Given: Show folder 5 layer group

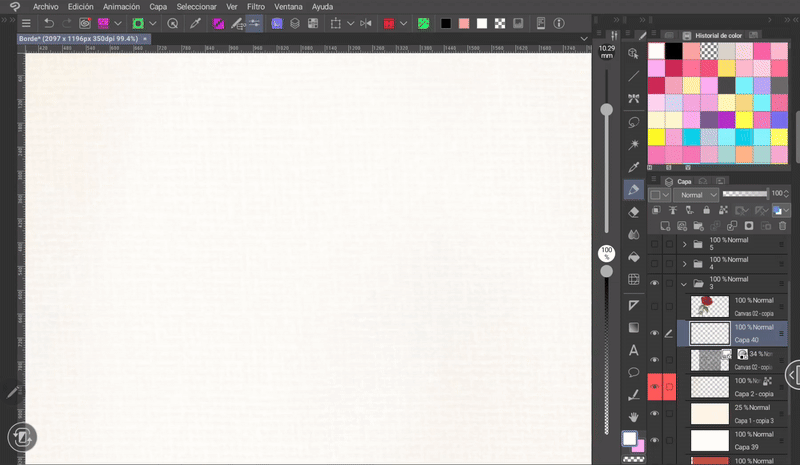Looking at the screenshot, I should (x=654, y=244).
